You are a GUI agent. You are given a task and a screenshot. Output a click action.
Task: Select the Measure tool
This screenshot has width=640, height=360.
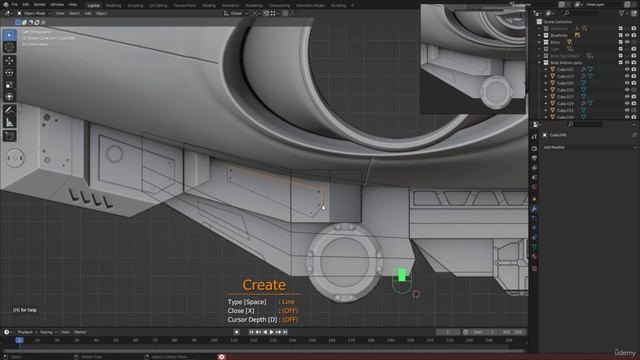pyautogui.click(x=9, y=122)
